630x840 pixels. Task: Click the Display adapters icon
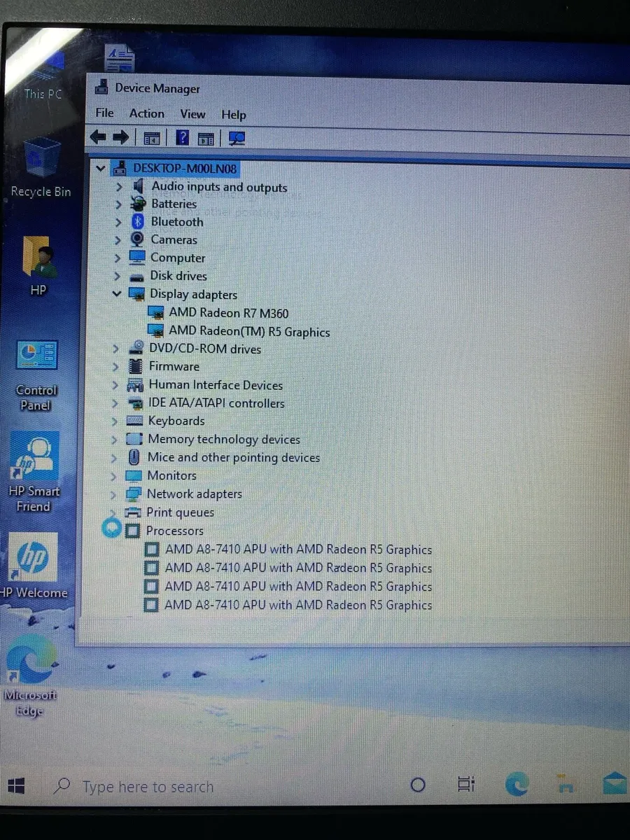137,294
